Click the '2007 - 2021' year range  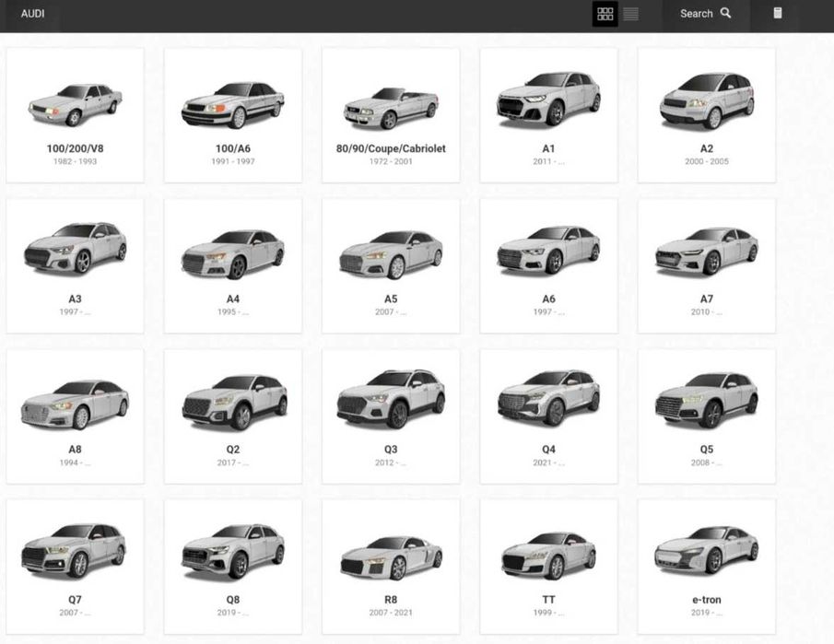pyautogui.click(x=391, y=613)
